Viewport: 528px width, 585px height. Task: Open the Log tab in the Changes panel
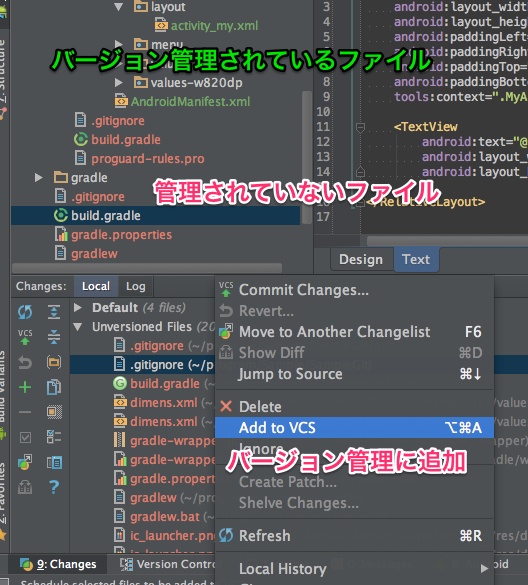[135, 286]
